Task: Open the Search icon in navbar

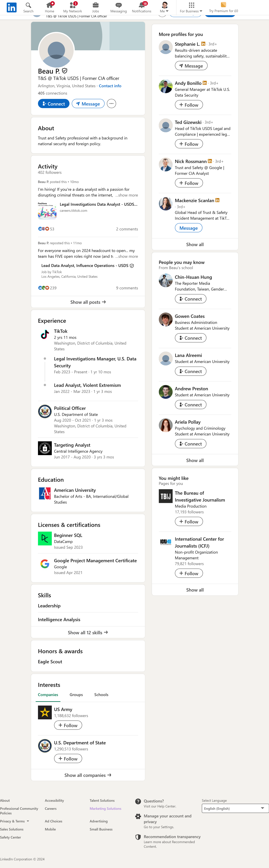Action: coord(28,5)
